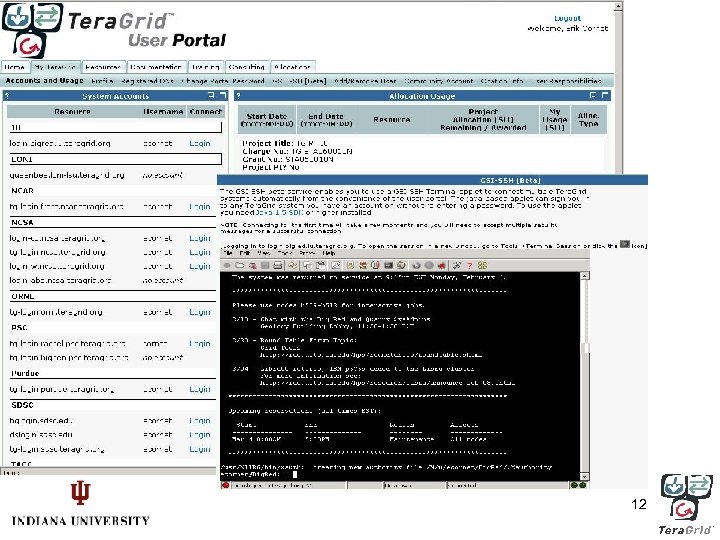The image size is (720, 540).
Task: Click the terminal session icon in instructions text
Action: click(x=624, y=244)
